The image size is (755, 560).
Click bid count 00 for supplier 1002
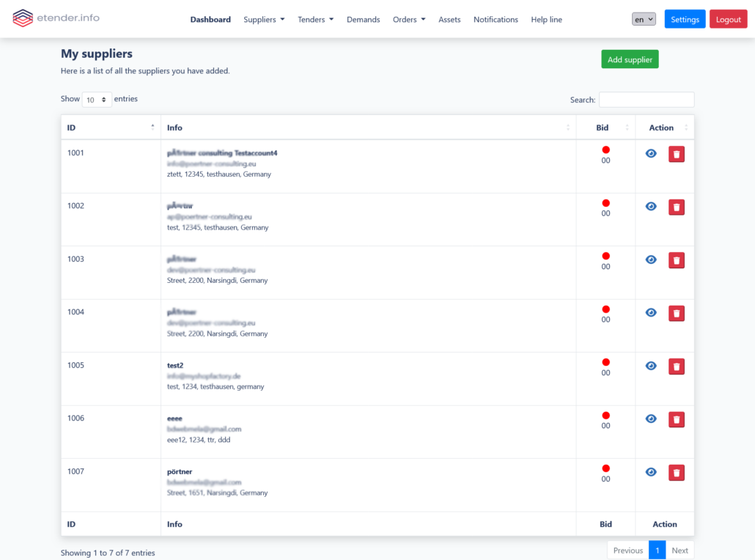click(605, 213)
